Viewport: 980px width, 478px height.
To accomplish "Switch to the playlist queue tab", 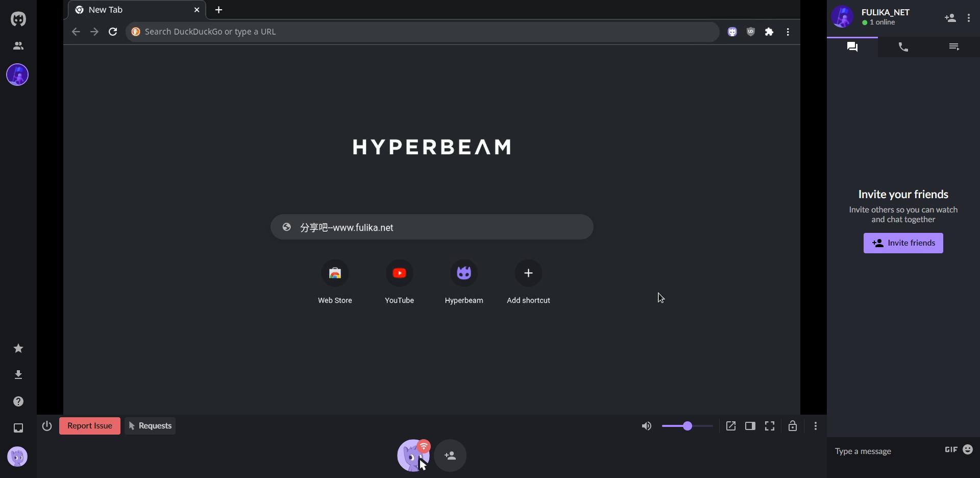I will pos(954,47).
